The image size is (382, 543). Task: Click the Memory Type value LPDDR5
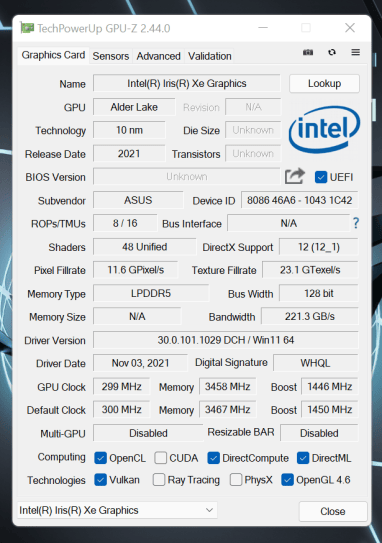click(x=151, y=293)
